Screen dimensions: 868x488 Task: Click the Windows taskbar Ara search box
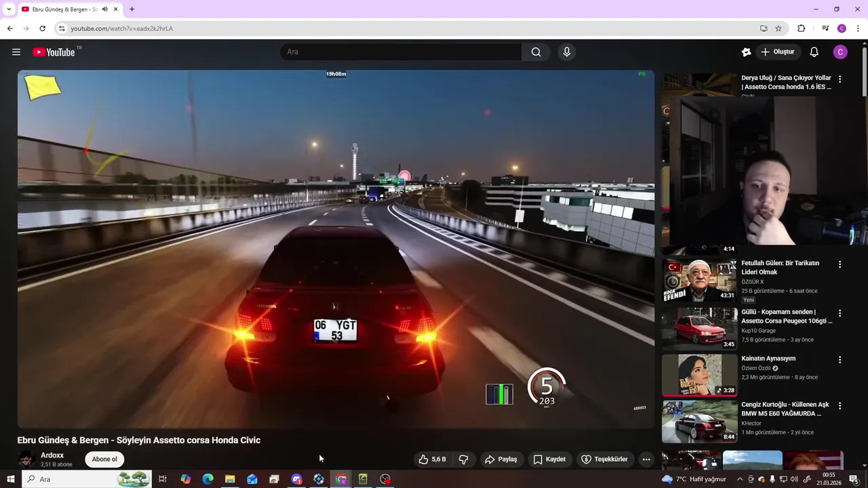coord(88,479)
